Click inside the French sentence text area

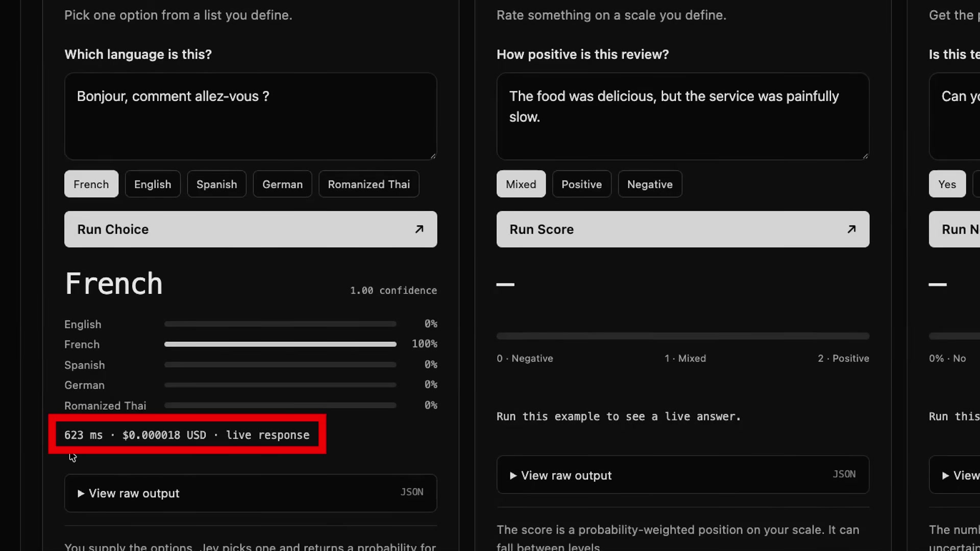251,116
